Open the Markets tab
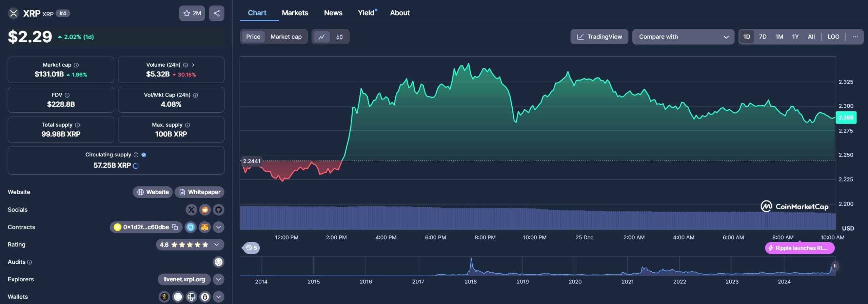Image resolution: width=868 pixels, height=304 pixels. click(295, 13)
